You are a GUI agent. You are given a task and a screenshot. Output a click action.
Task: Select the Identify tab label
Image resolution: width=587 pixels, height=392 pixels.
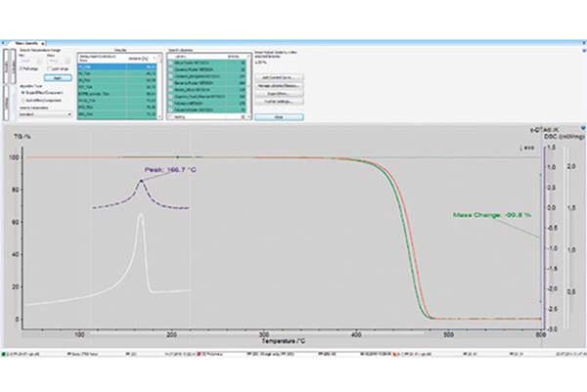(x=26, y=43)
